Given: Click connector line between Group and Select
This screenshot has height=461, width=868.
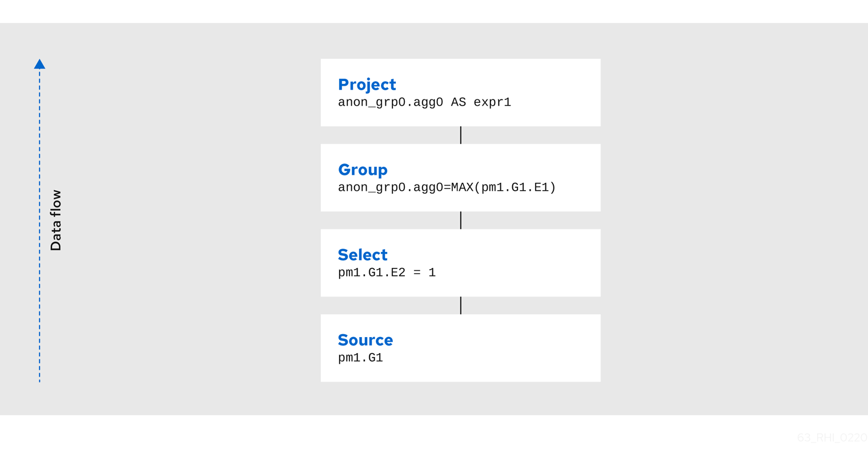Looking at the screenshot, I should 461,221.
